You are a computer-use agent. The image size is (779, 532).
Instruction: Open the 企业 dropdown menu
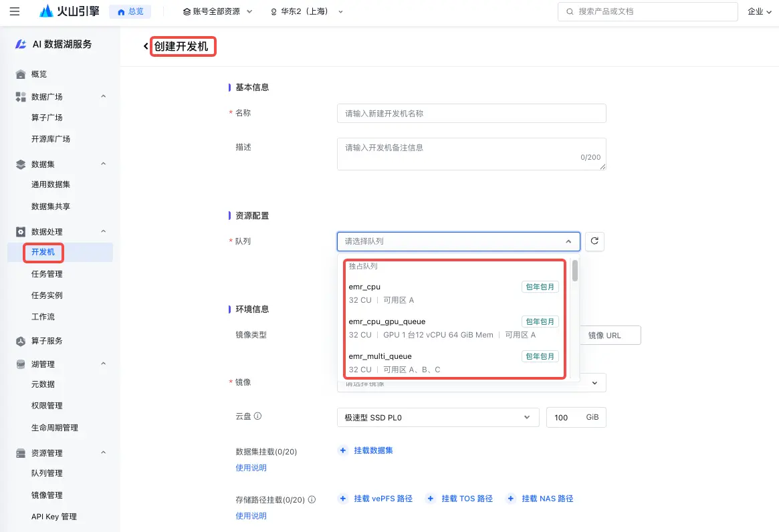click(x=759, y=11)
